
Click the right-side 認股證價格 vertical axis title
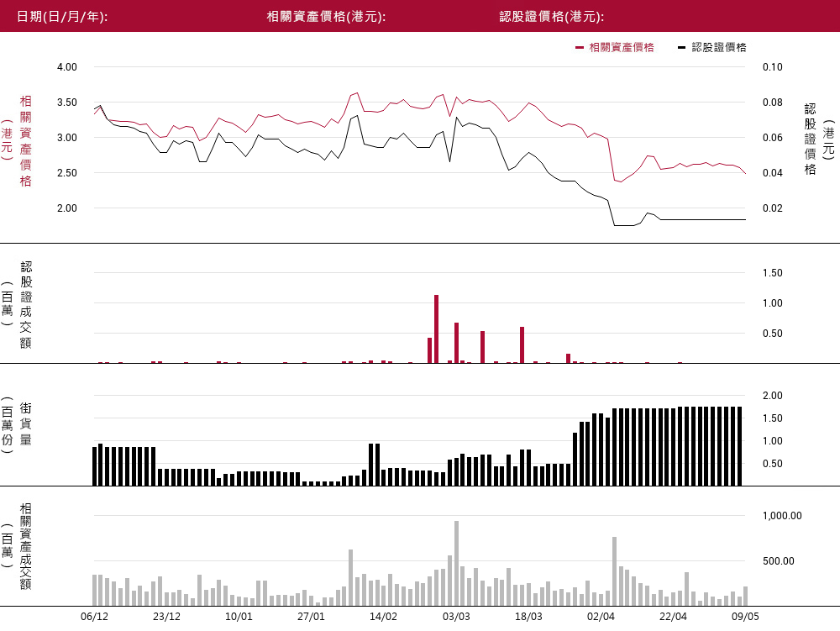810,139
